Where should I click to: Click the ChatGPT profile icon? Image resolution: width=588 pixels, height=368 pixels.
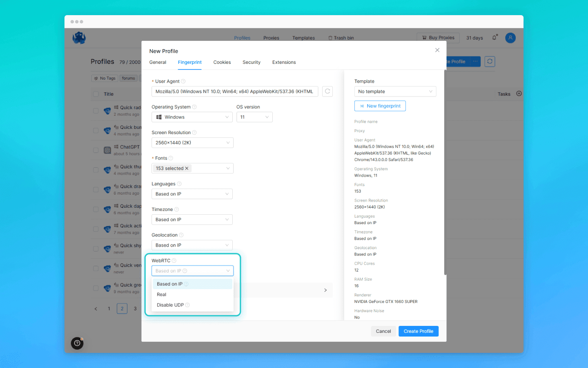(x=107, y=150)
